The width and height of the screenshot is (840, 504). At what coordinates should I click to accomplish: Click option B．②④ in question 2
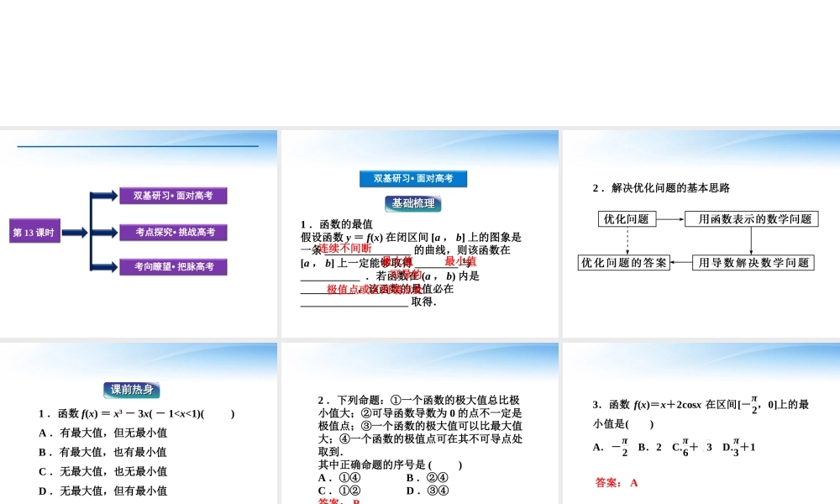pos(427,477)
